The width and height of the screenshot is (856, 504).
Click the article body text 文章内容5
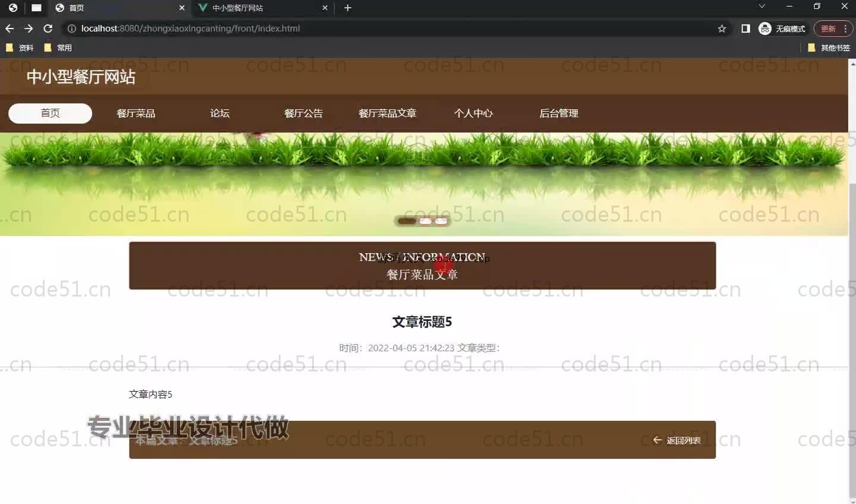[150, 394]
